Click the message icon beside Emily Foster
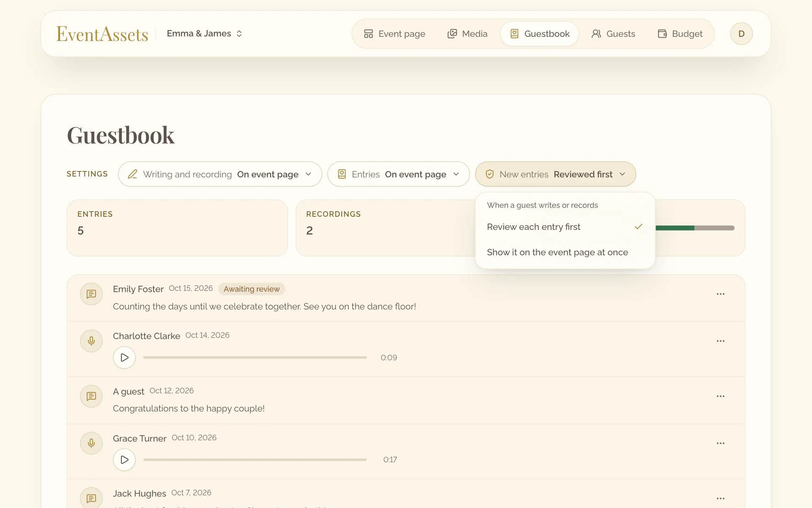 click(91, 294)
